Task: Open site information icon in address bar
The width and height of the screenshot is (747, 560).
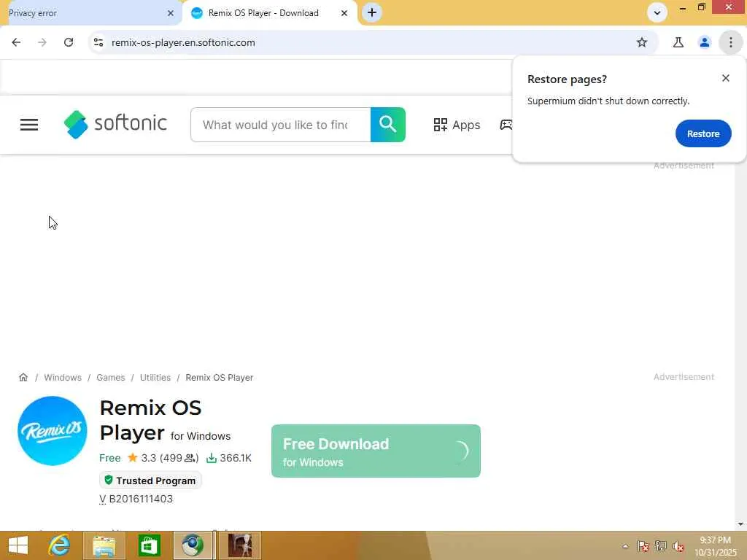Action: pyautogui.click(x=98, y=42)
